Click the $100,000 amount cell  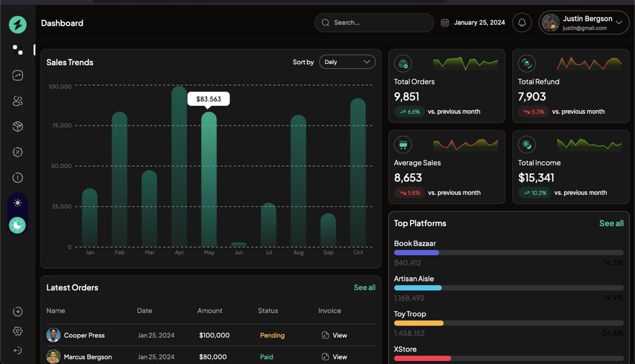point(214,335)
